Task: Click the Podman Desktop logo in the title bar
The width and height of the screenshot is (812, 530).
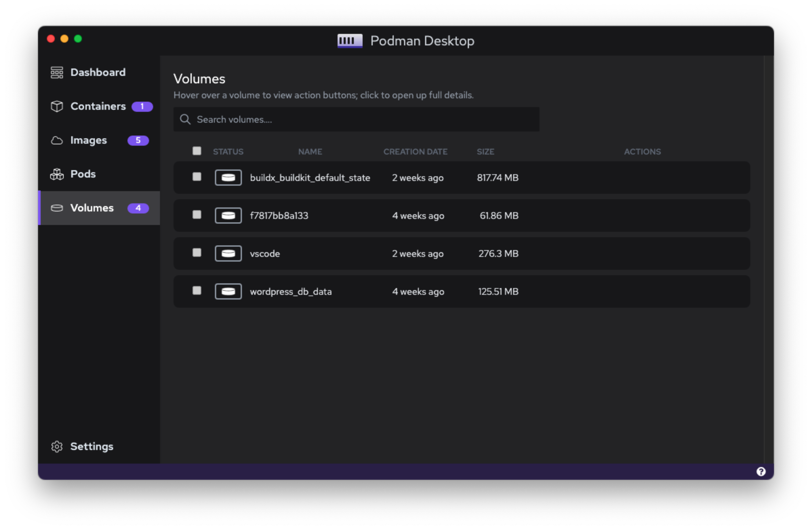Action: [349, 41]
